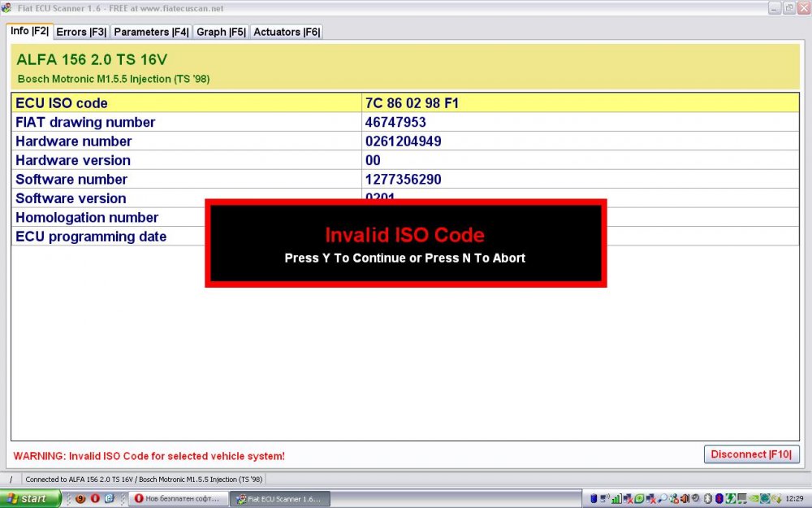Go to the Actuators F6 tab
The image size is (812, 508).
(x=287, y=32)
